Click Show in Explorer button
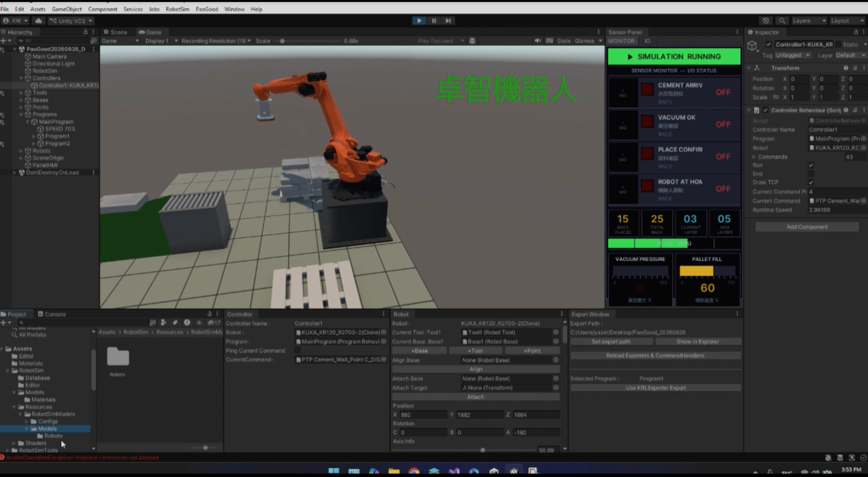Image resolution: width=868 pixels, height=477 pixels. 698,341
